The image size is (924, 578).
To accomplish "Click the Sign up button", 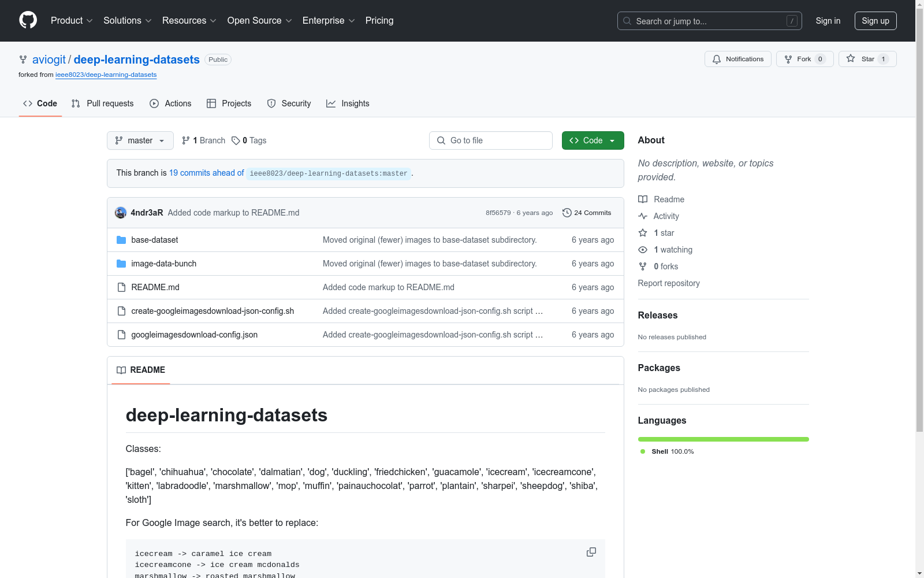I will 875,21.
